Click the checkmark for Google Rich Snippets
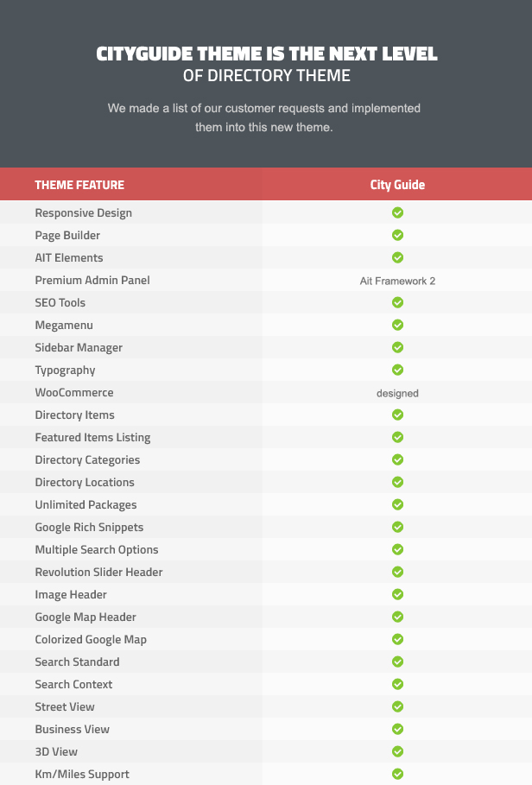Screen dimensions: 532x785 (x=397, y=527)
